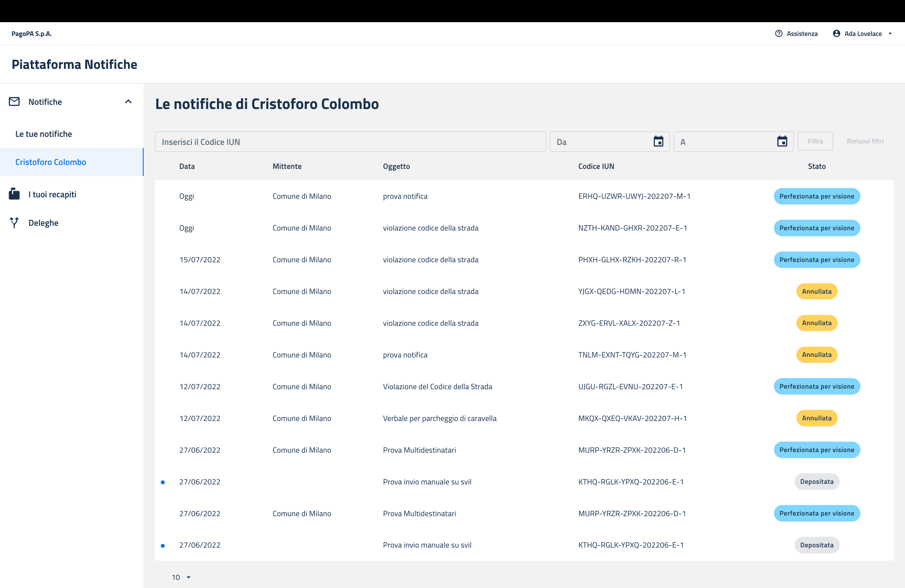This screenshot has height=588, width=905.
Task: Focus the Inserisci il Codice IUN field
Action: [350, 142]
